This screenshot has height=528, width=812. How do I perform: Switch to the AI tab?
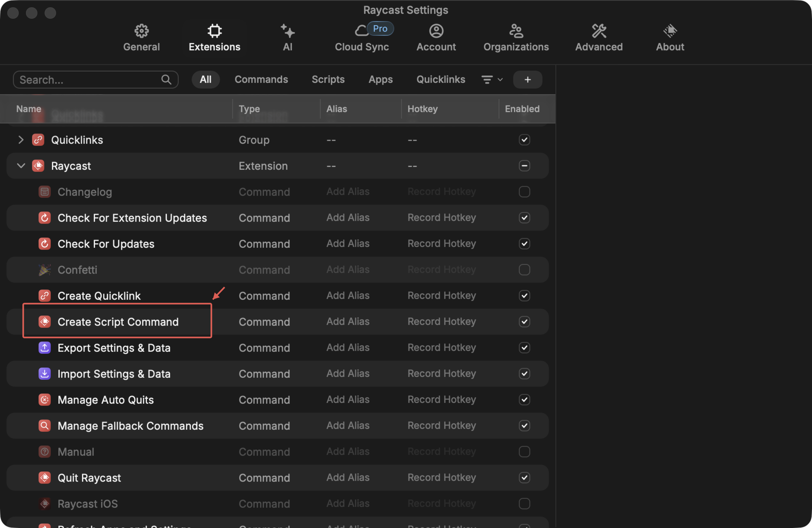coord(288,38)
